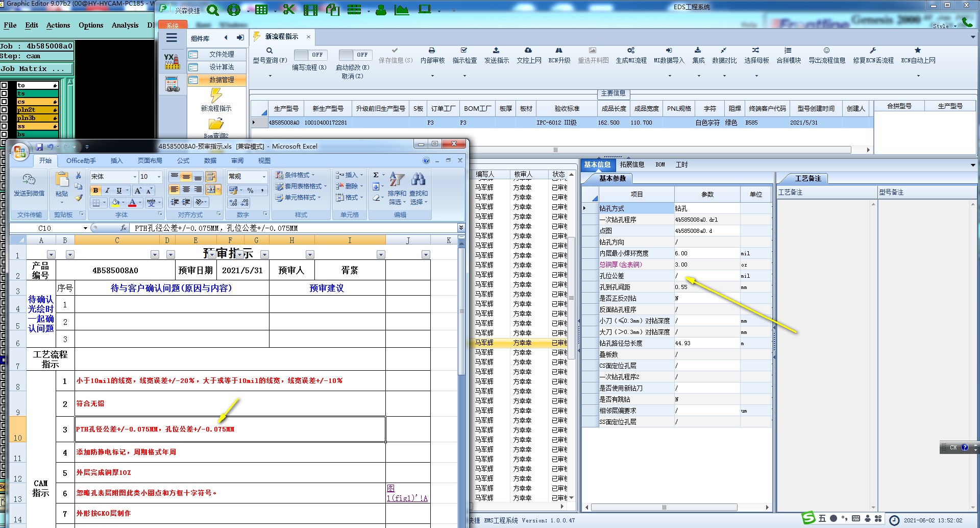Image resolution: width=980 pixels, height=528 pixels.
Task: Click Excel 发送到微信 WeChat icon
Action: [29, 179]
